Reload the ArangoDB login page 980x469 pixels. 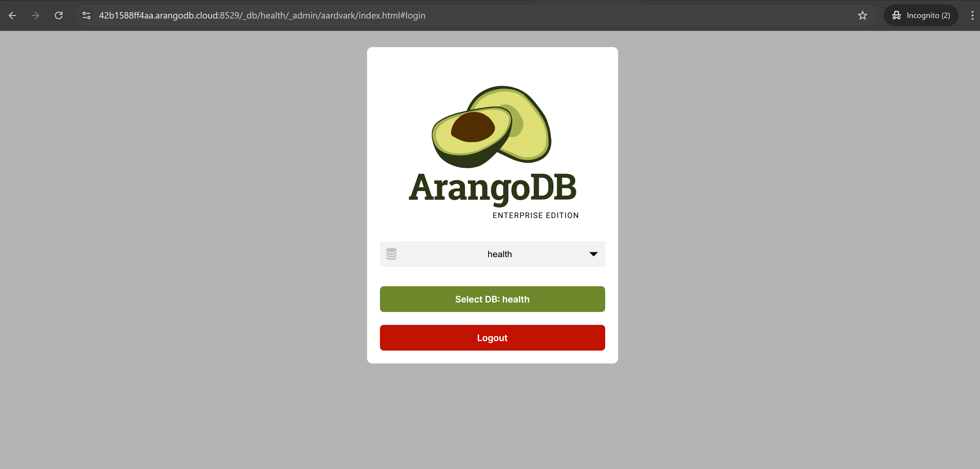59,16
